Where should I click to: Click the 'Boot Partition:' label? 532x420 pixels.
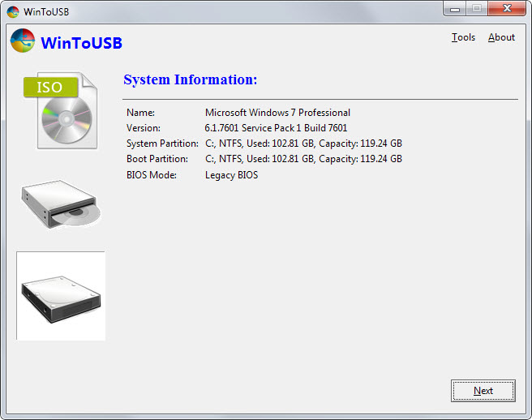click(157, 159)
